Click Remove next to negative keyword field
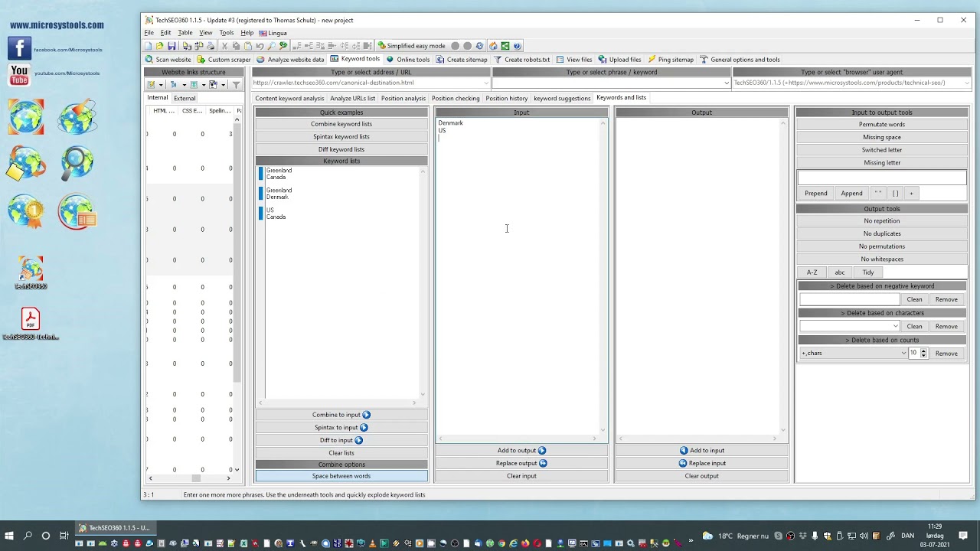The height and width of the screenshot is (551, 980). point(946,299)
